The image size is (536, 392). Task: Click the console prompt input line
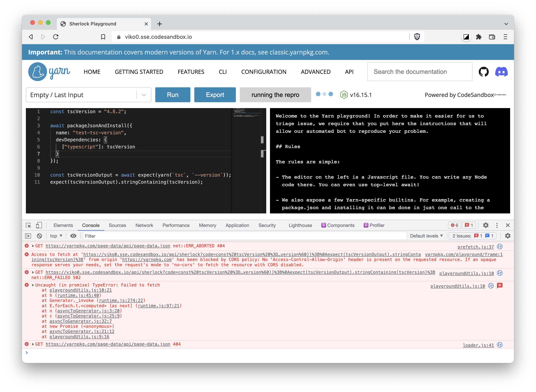[x=95, y=353]
